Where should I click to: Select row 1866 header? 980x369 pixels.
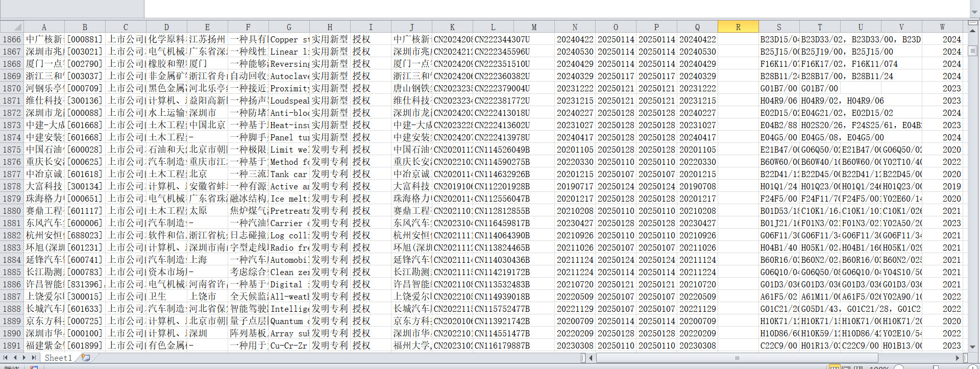point(12,39)
